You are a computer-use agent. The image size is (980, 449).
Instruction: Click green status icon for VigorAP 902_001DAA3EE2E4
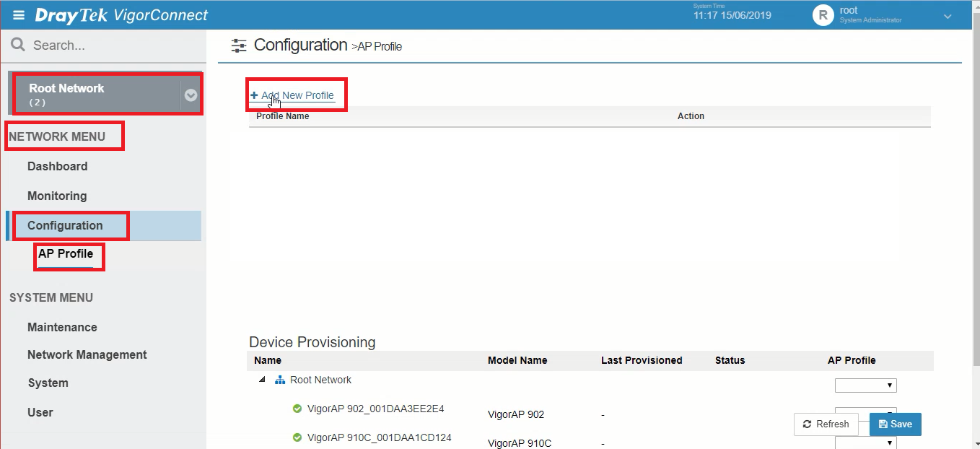(x=297, y=409)
